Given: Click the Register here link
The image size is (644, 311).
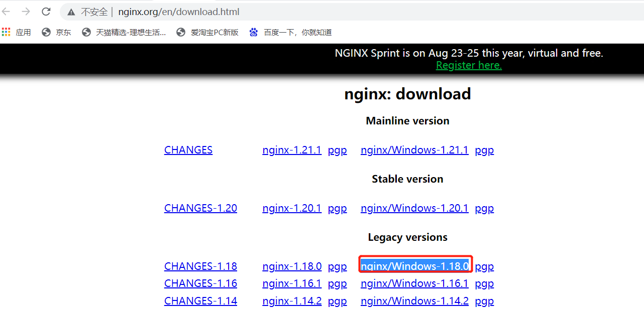Looking at the screenshot, I should point(468,65).
